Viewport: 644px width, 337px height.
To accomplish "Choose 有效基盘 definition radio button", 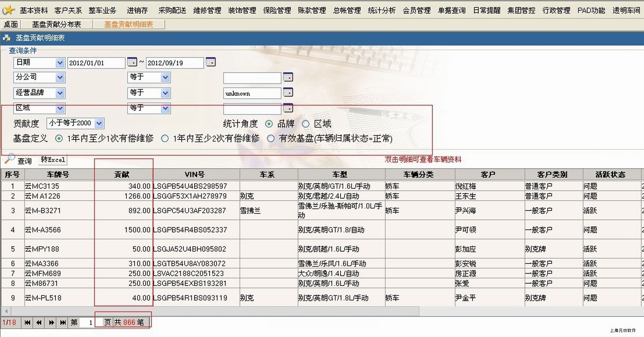I will pyautogui.click(x=271, y=139).
